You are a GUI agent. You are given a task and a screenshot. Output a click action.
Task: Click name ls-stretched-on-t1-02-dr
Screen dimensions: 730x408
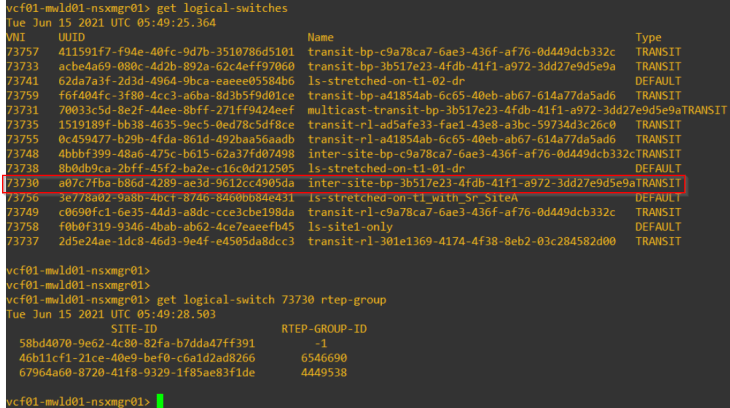(386, 81)
